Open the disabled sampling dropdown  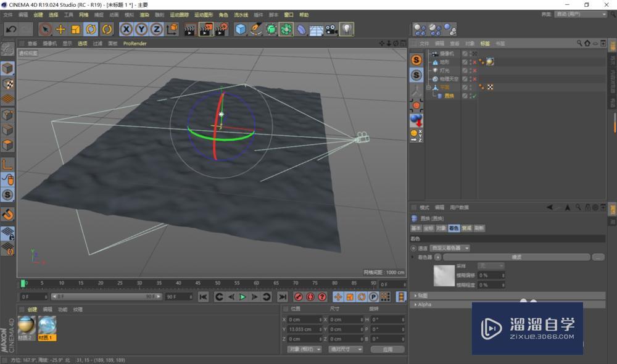tap(491, 266)
